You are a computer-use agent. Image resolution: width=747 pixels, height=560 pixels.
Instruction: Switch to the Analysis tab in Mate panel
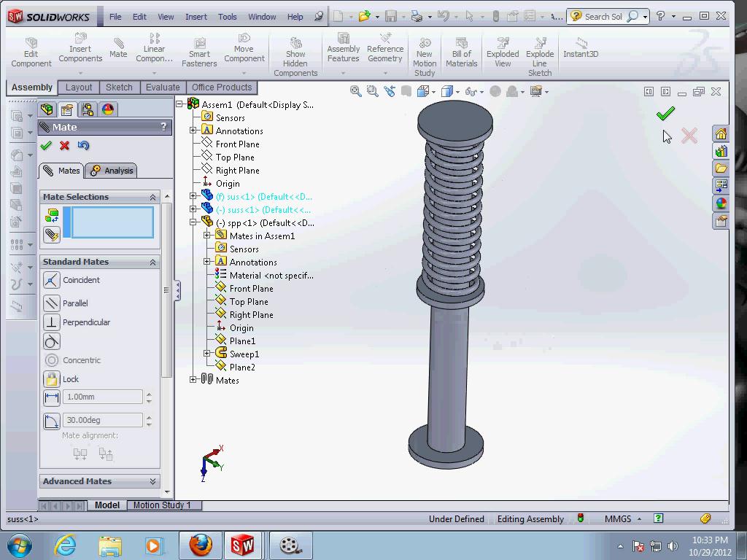coord(112,171)
